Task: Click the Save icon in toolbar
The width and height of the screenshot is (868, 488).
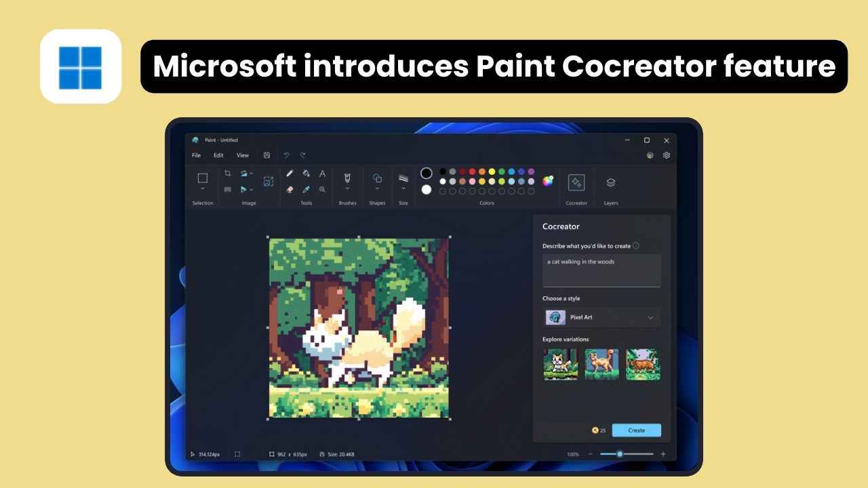Action: coord(267,155)
